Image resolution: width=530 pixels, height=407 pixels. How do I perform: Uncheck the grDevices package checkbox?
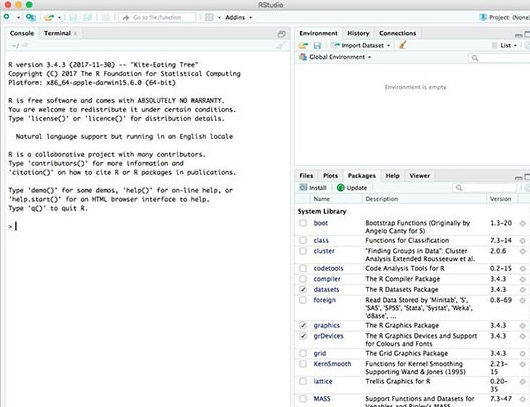tap(303, 336)
